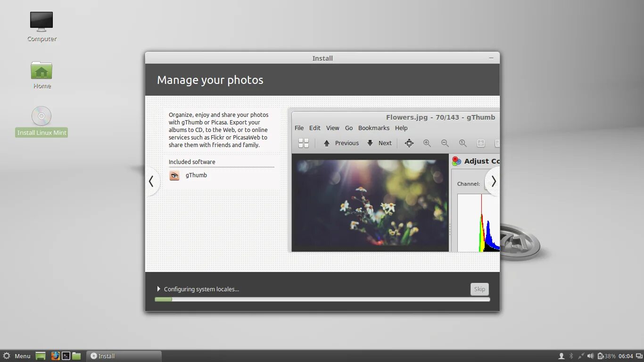Open the Computer desktop icon
The width and height of the screenshot is (644, 362).
click(x=41, y=22)
